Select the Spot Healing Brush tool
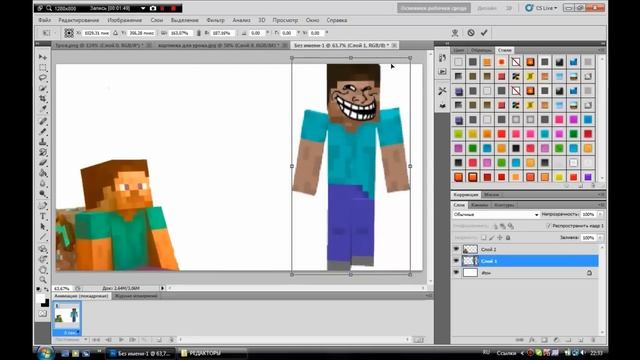 click(x=42, y=121)
